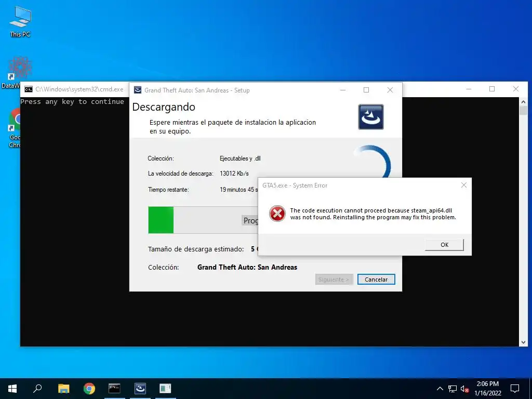The width and height of the screenshot is (532, 399).
Task: Open taskbar search magnifier
Action: coord(37,389)
